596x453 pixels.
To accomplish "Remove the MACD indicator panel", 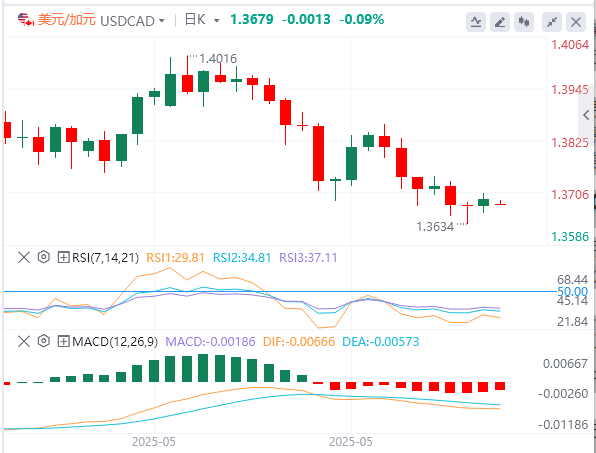I will click(24, 341).
